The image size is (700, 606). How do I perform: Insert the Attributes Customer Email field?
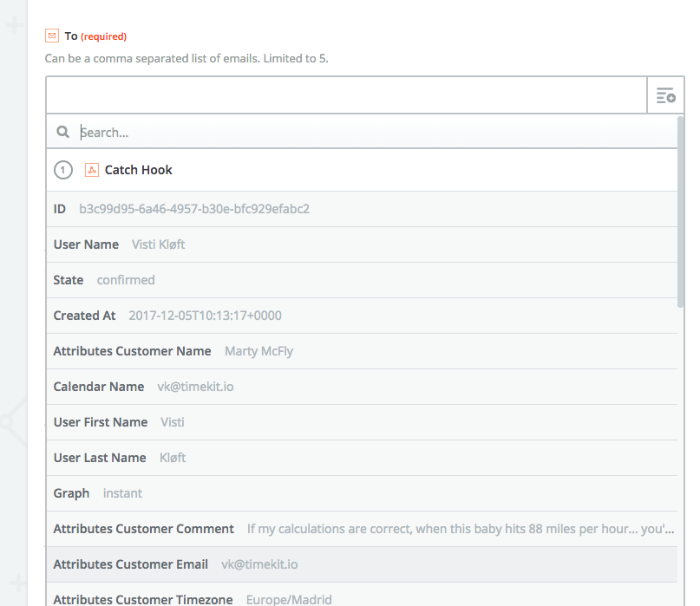click(x=362, y=564)
